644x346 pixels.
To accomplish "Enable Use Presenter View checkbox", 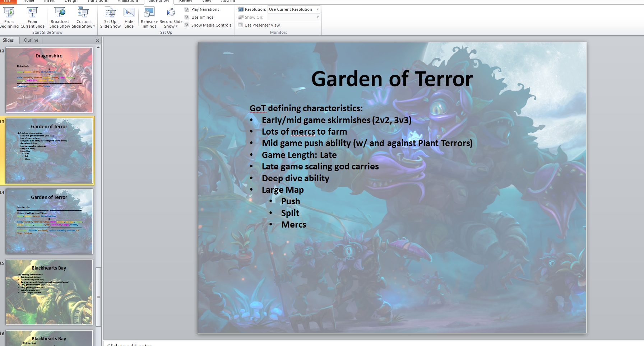I will (x=240, y=25).
